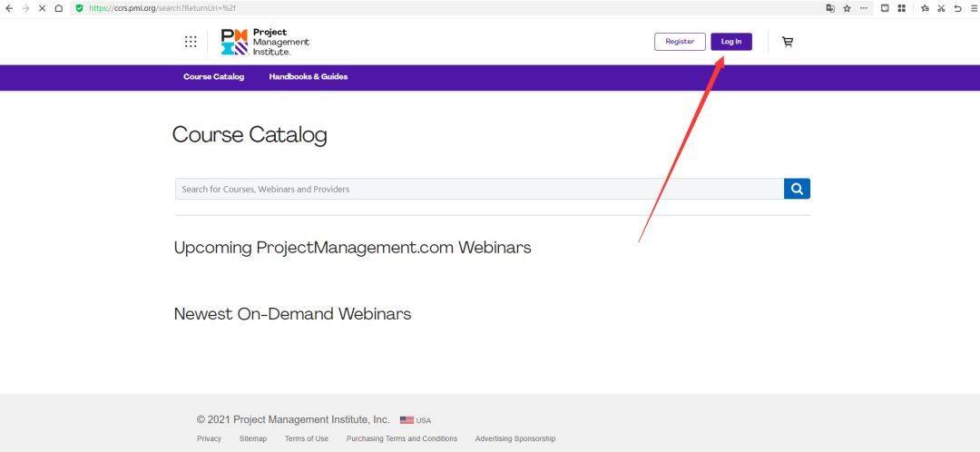Click the Log In button
The image size is (980, 452).
(x=731, y=42)
